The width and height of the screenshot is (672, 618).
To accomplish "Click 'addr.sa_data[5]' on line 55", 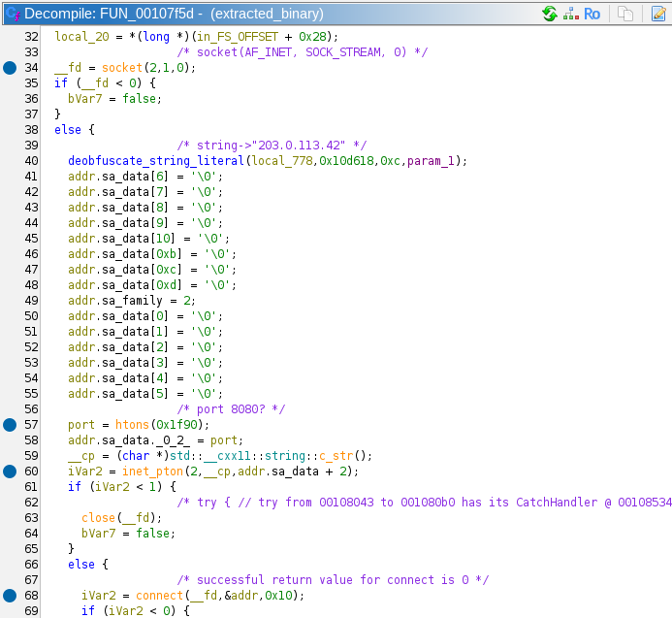I will (118, 394).
